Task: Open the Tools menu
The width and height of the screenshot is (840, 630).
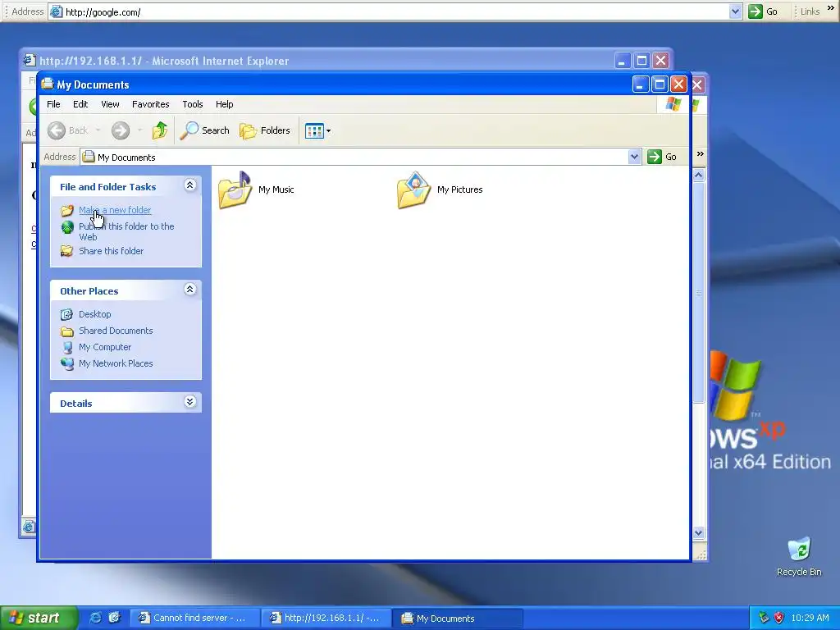Action: (192, 104)
